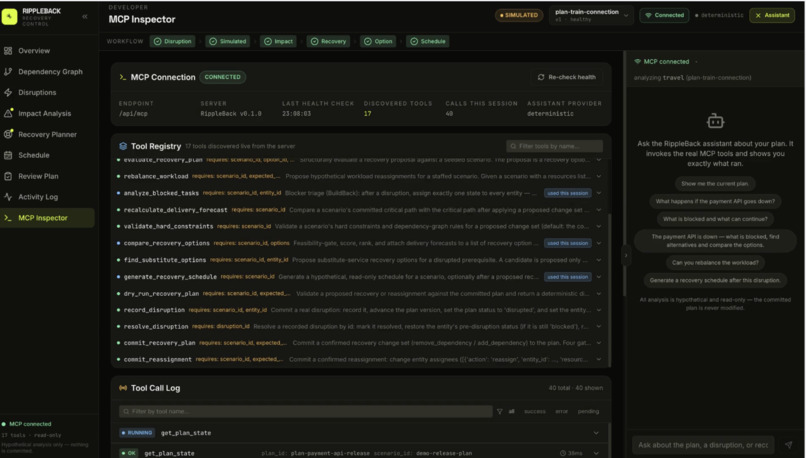Open Dependency Graph page

point(50,72)
